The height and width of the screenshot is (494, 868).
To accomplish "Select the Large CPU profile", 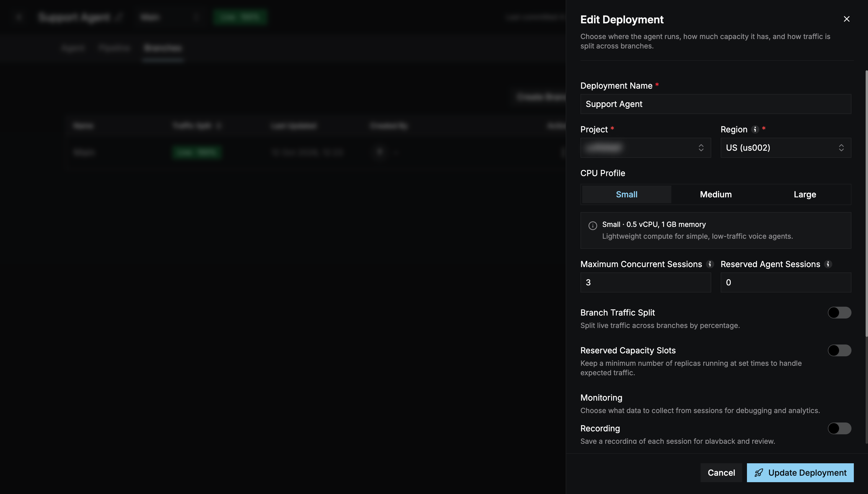I will click(805, 194).
